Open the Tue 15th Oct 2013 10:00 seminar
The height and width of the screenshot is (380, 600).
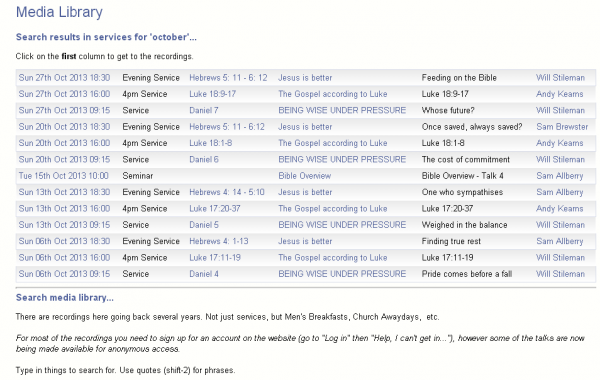(64, 176)
